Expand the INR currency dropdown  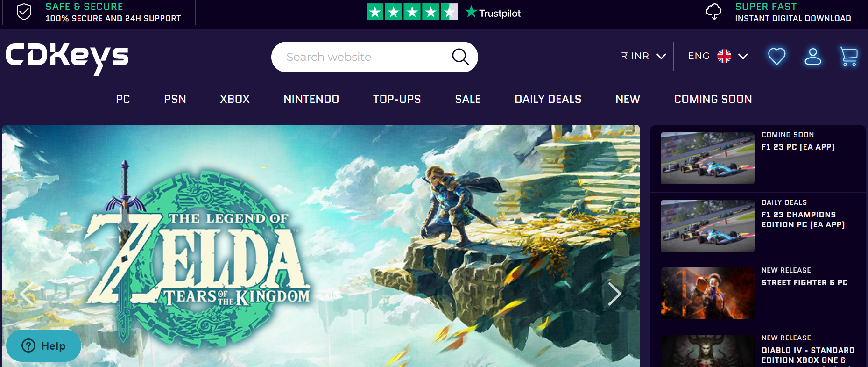[643, 56]
